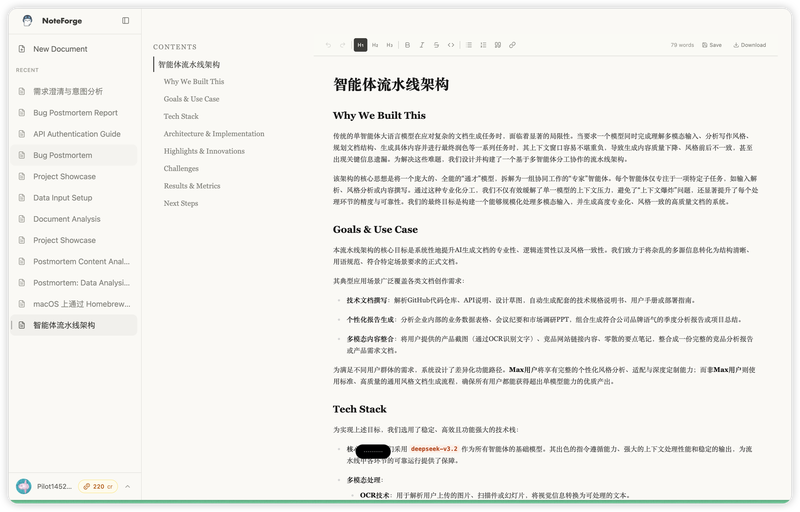Open Data Input Setup from recent list
This screenshot has height=512, width=800.
62,198
